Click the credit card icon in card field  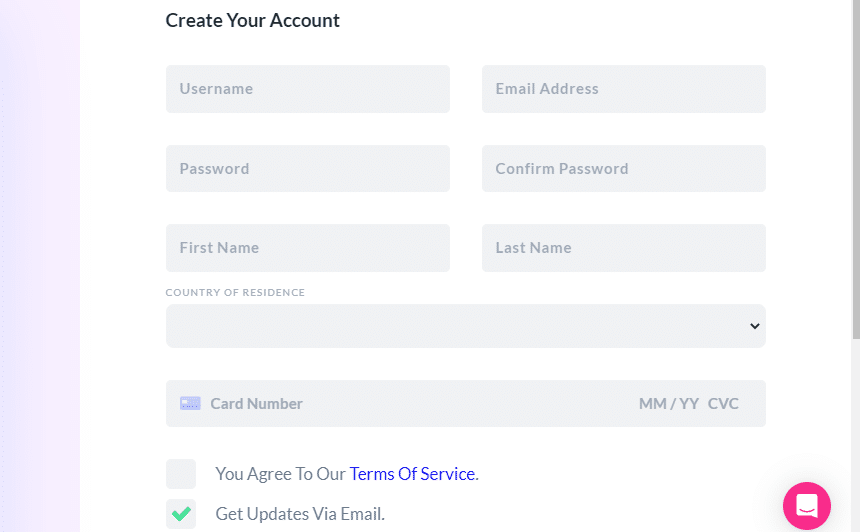point(190,404)
